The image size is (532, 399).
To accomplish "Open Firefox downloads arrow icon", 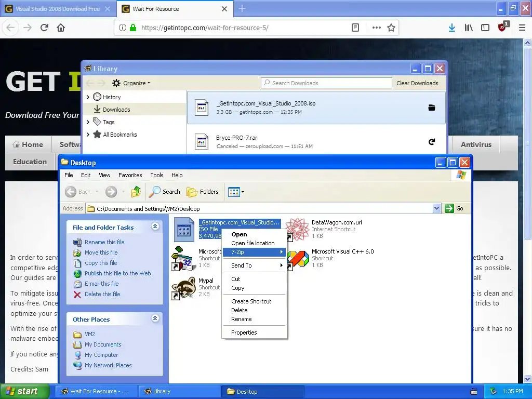I will coord(451,28).
